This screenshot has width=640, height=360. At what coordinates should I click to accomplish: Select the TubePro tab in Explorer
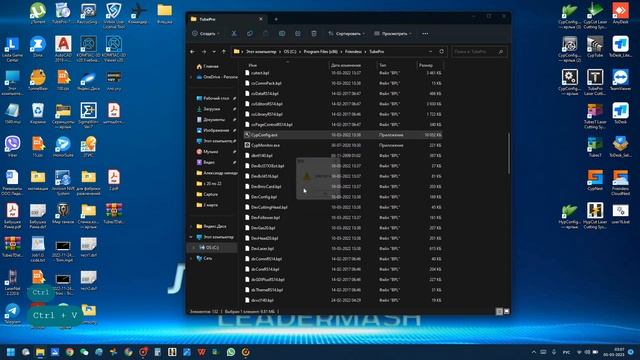pyautogui.click(x=227, y=19)
